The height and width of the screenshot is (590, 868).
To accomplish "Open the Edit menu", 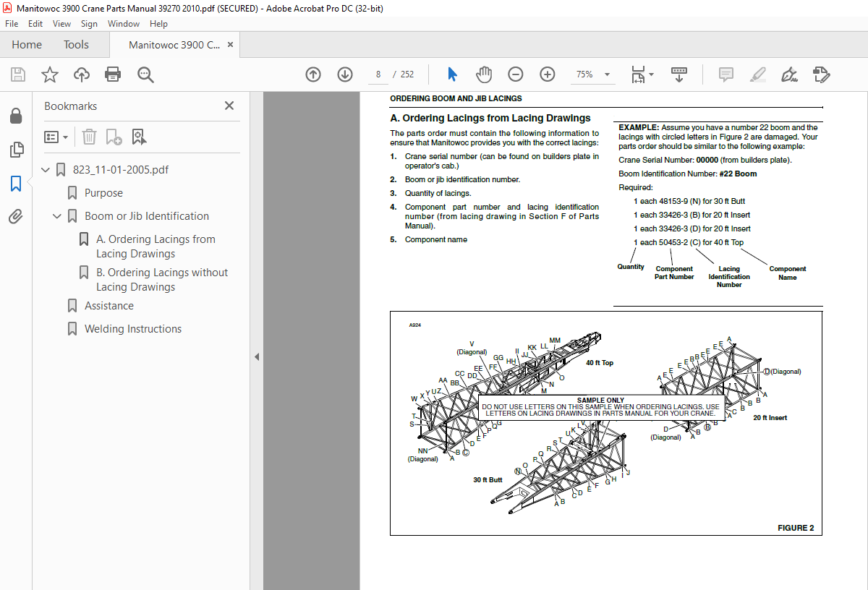I will [35, 24].
